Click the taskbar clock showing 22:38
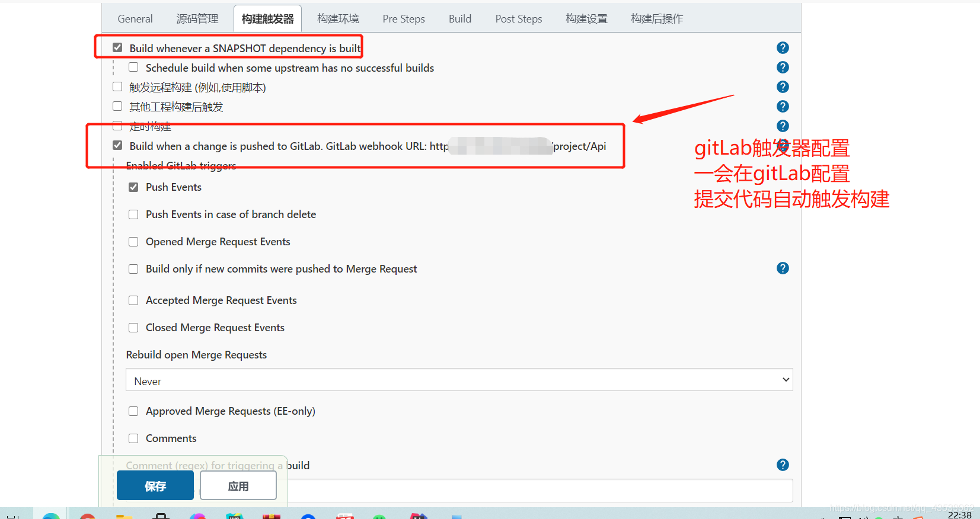Image resolution: width=980 pixels, height=519 pixels. point(959,515)
